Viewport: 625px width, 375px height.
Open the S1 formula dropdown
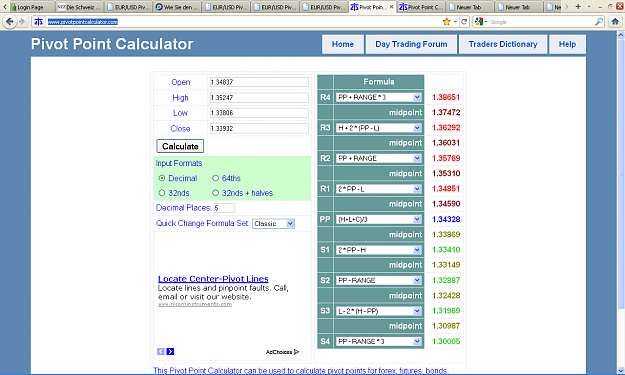378,250
